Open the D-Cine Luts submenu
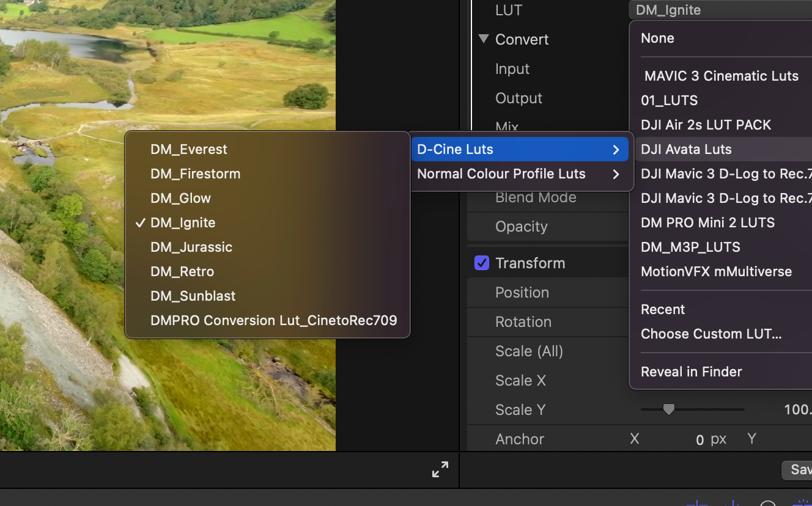812x506 pixels. (x=521, y=149)
